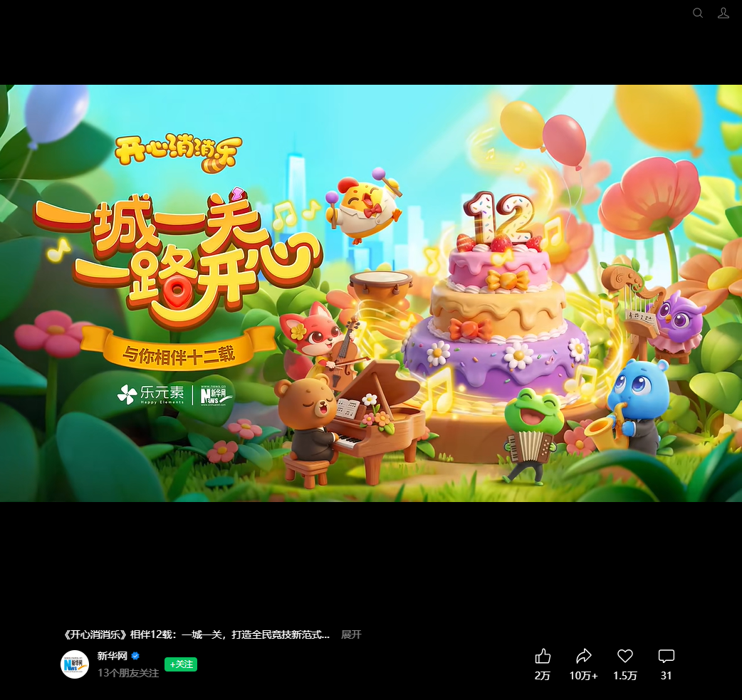Click the 13个朋友关注 text

tap(128, 673)
